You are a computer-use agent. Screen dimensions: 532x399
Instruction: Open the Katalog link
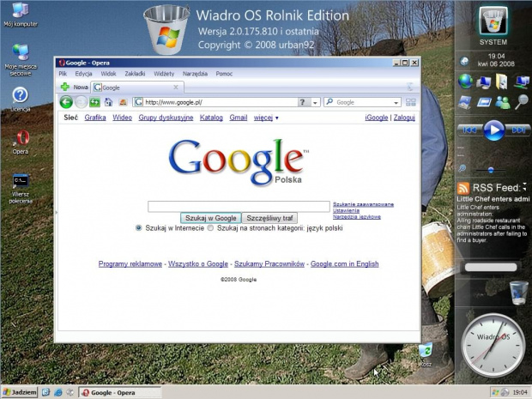[211, 118]
